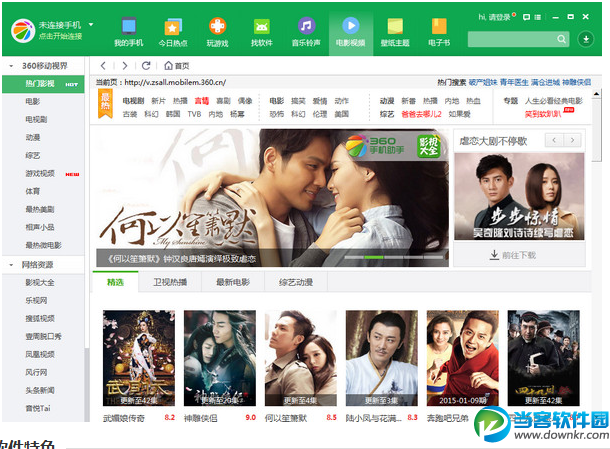Select 动漫 in the sidebar
Image resolution: width=610 pixels, height=449 pixels.
tap(33, 137)
